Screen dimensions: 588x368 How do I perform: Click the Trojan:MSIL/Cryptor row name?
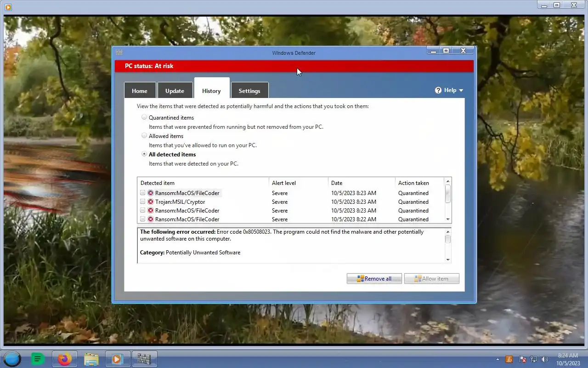point(180,202)
